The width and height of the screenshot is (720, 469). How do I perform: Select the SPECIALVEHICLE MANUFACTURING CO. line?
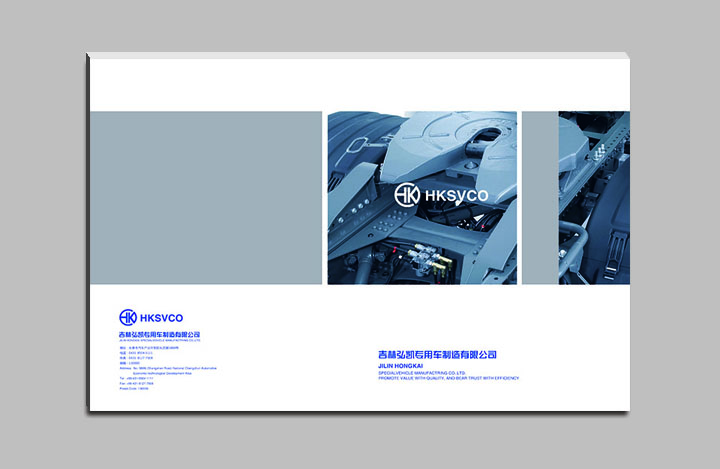(x=419, y=372)
